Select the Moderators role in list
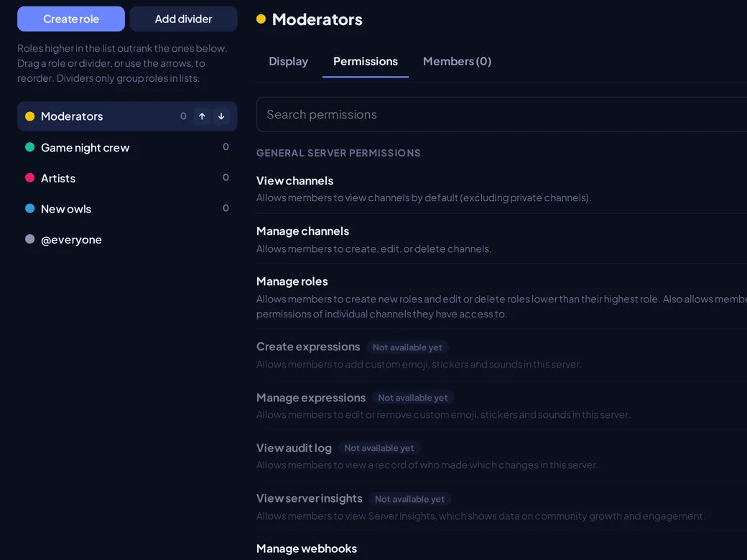Image resolution: width=747 pixels, height=560 pixels. (x=127, y=116)
